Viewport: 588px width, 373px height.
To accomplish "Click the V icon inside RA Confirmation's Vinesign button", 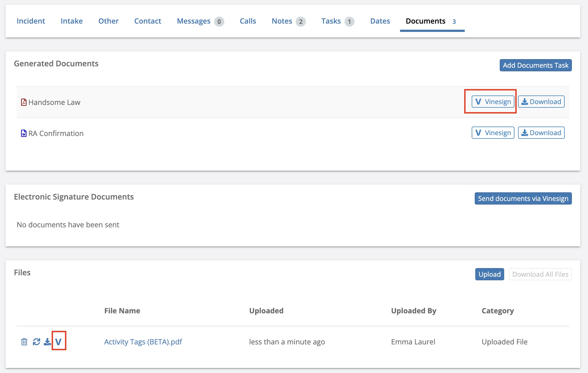I will 478,133.
